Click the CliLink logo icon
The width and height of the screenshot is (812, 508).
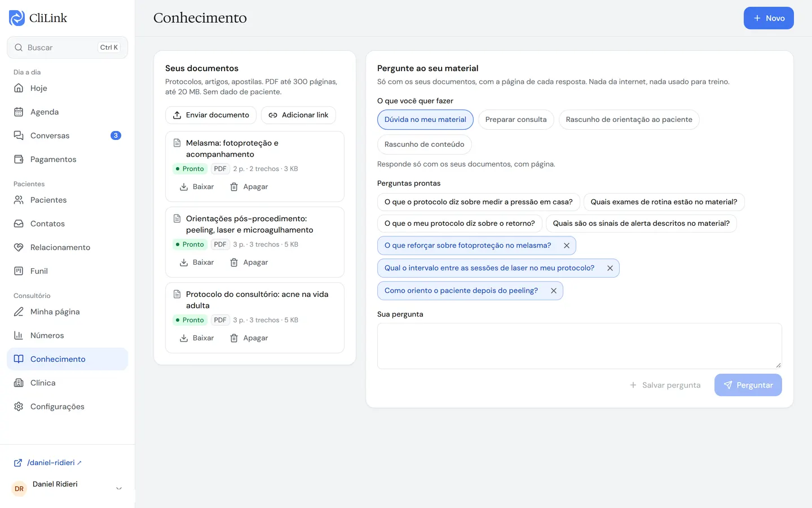(x=17, y=18)
